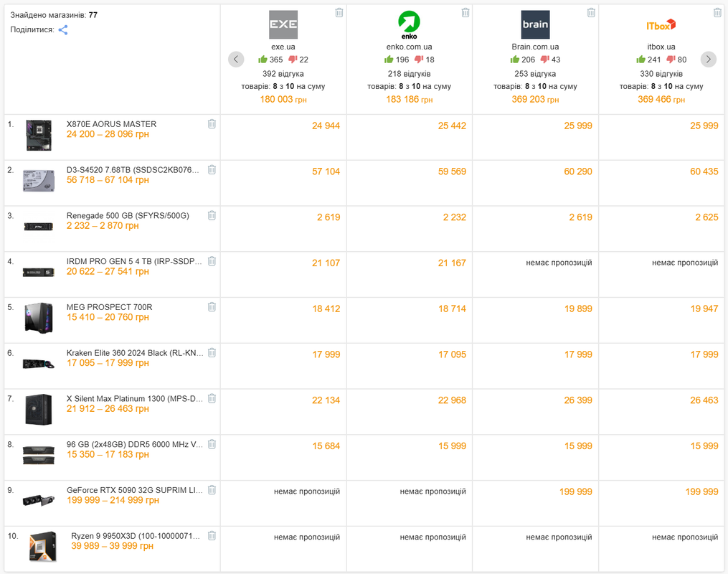
Task: Click Brain price 19 899 for MEG PROSPECT
Action: tap(578, 309)
